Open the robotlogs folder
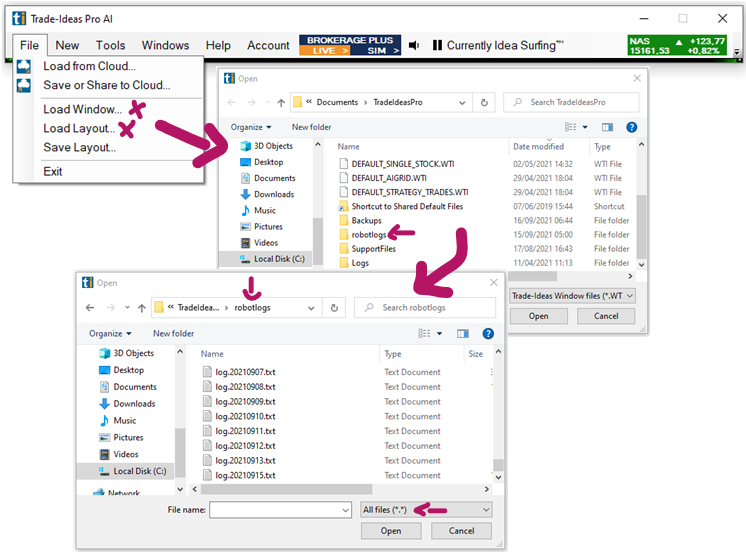 click(368, 234)
